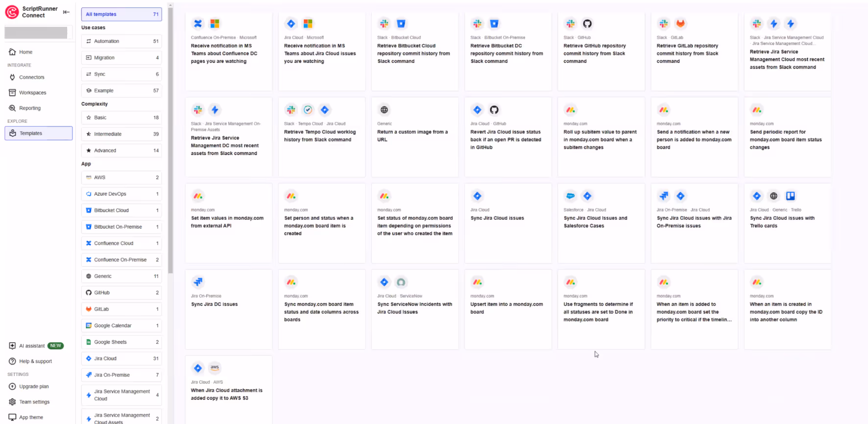Open Send a notification when new person added

(694, 137)
